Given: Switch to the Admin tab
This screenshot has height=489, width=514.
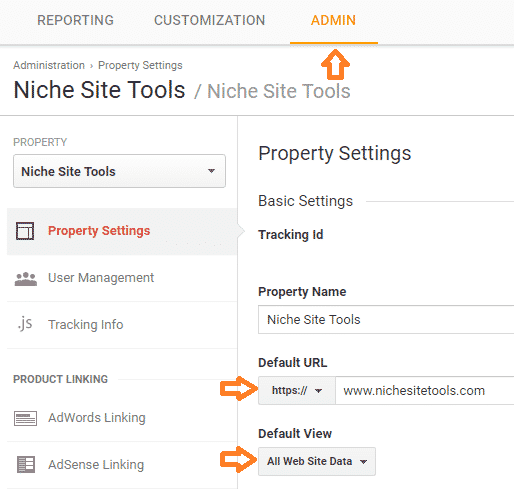Looking at the screenshot, I should (x=333, y=20).
